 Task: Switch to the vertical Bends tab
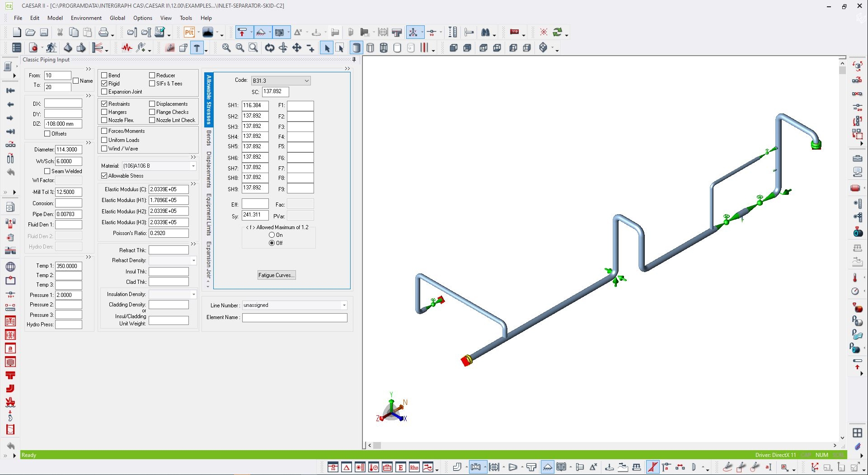point(208,138)
